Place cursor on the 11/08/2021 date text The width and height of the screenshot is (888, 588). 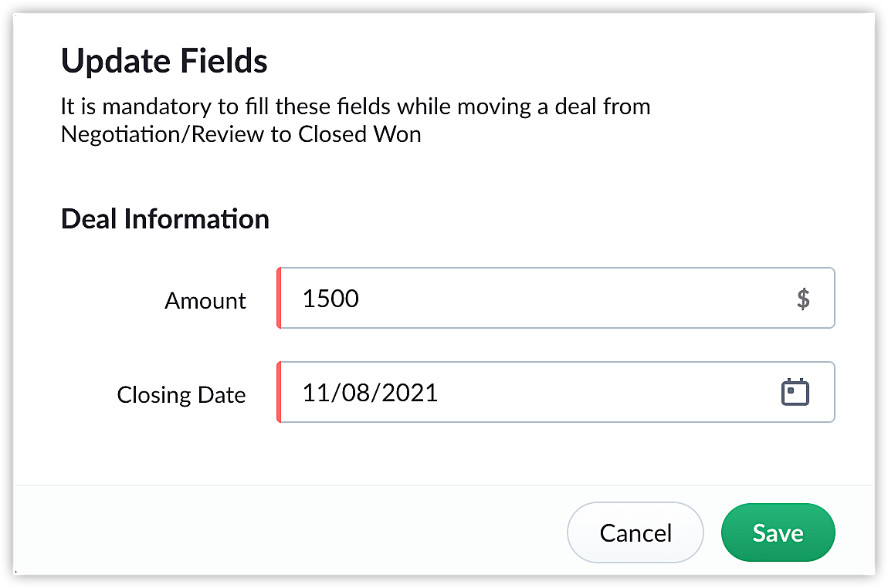pyautogui.click(x=370, y=392)
